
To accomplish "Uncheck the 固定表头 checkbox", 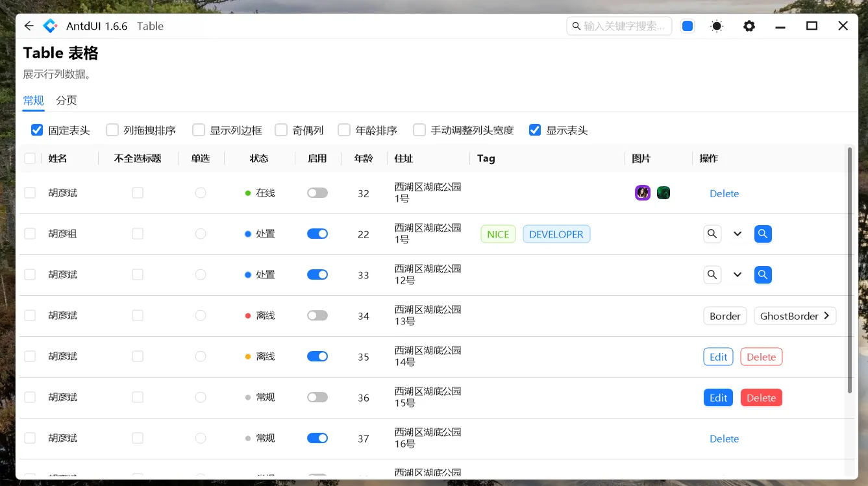I will pyautogui.click(x=37, y=130).
